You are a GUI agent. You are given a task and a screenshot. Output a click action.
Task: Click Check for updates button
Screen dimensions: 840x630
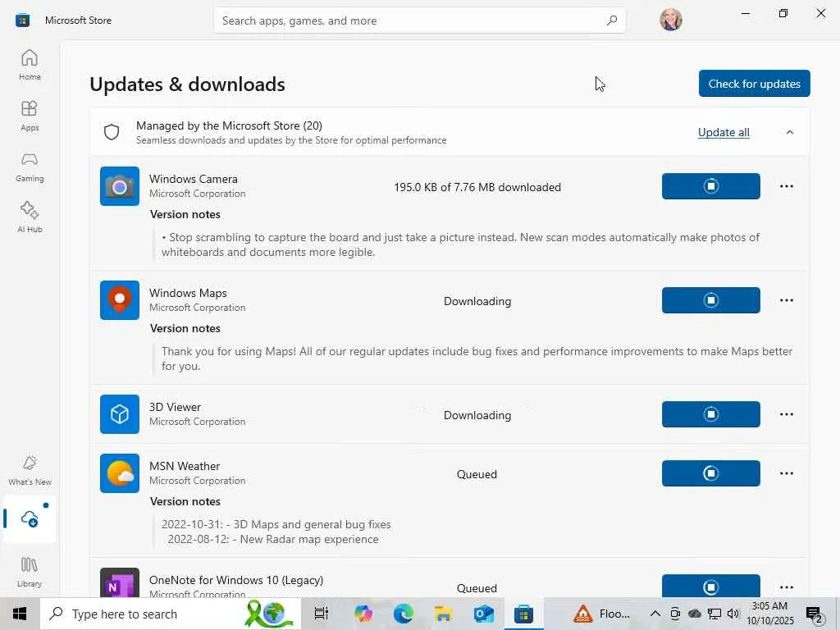[x=755, y=84]
